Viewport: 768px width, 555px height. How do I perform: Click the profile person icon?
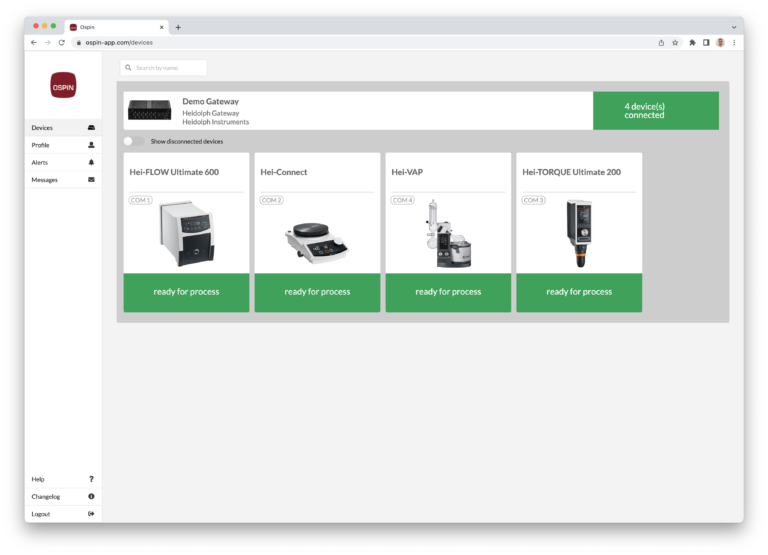pos(91,145)
